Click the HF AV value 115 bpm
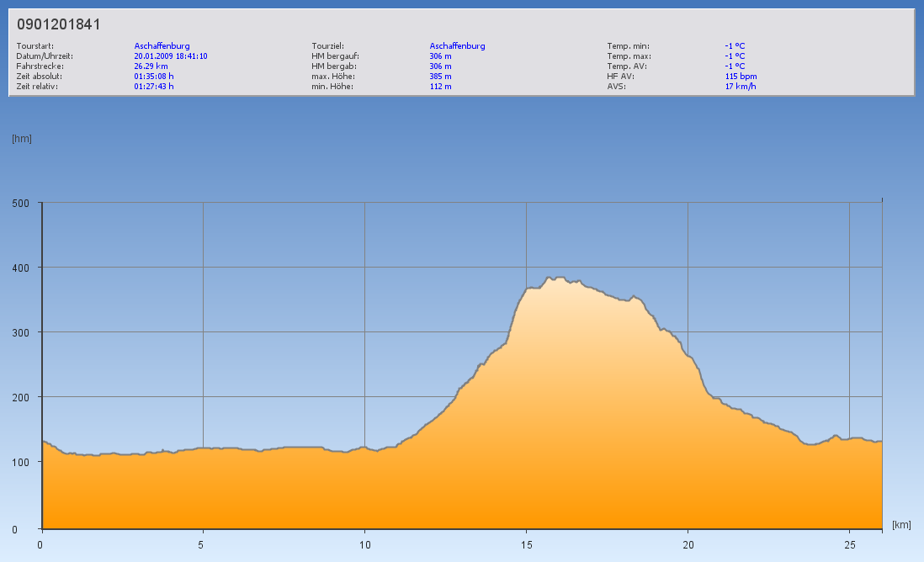This screenshot has height=562, width=924. click(741, 76)
